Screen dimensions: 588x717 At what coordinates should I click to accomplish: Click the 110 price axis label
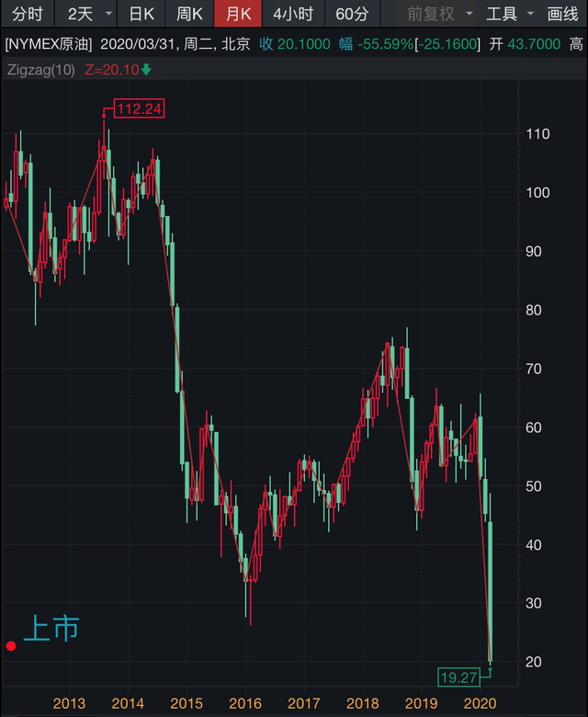[537, 134]
